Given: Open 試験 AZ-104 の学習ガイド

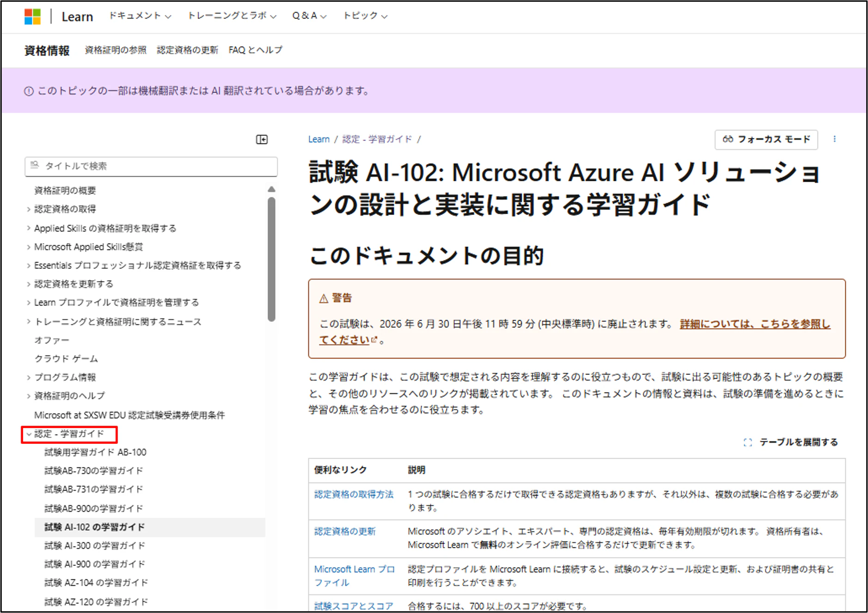Looking at the screenshot, I should click(96, 583).
